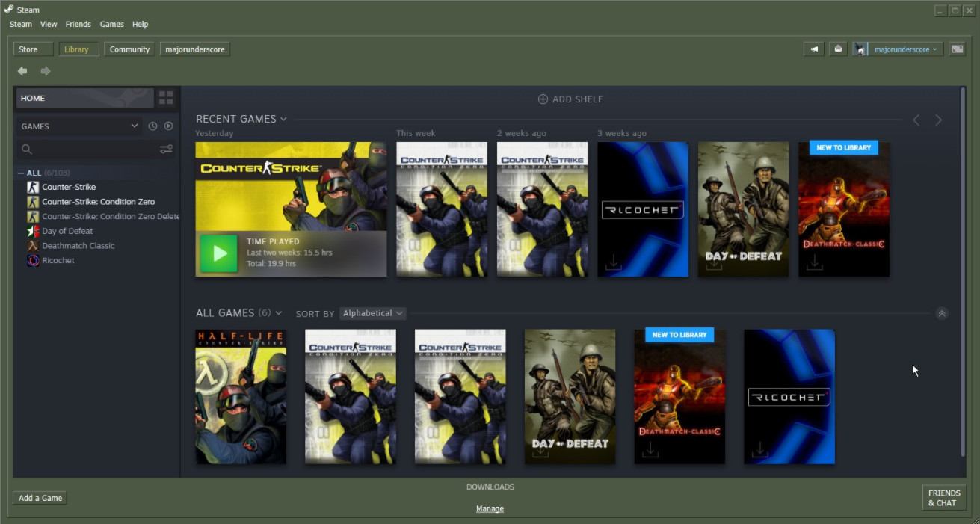This screenshot has width=980, height=524.
Task: Switch to the Community tab
Action: pos(129,49)
